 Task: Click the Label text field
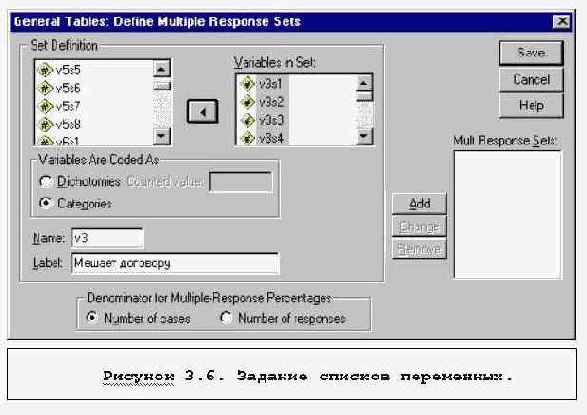(175, 263)
